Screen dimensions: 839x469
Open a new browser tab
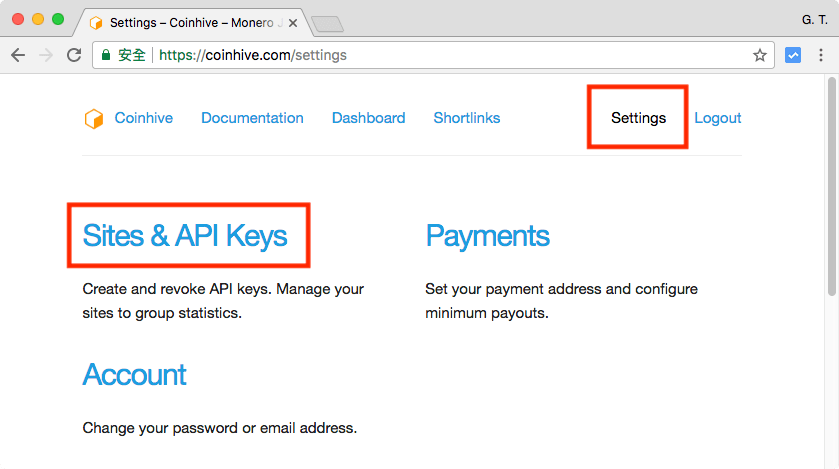[x=327, y=22]
